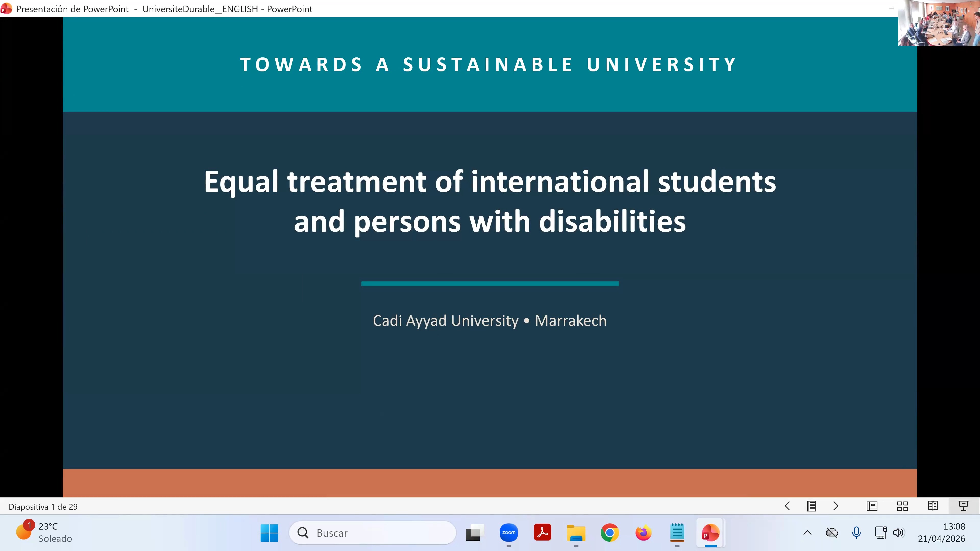
Task: Click the 'TOWARDS A SUSTAINABLE UNIVERSITY' heading
Action: (x=489, y=64)
